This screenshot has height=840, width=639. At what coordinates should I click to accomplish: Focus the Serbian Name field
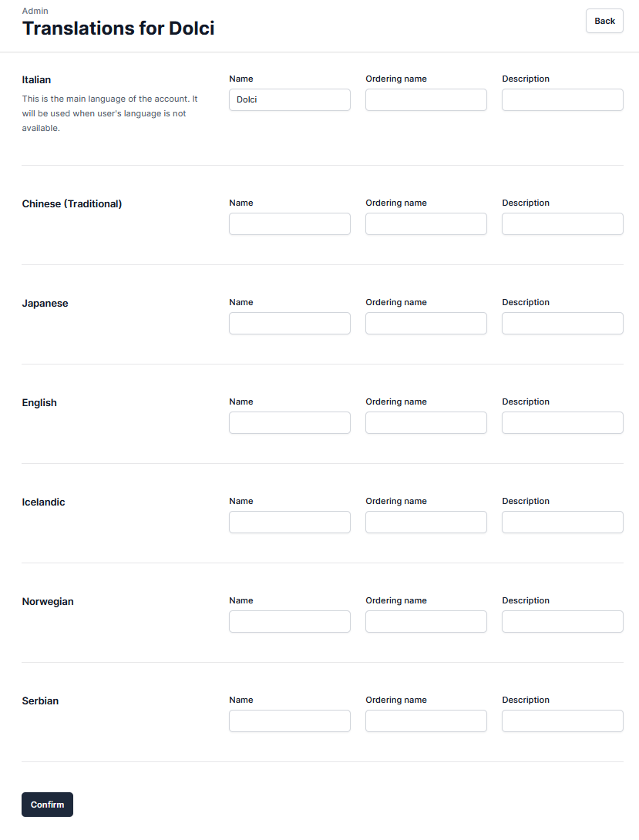(289, 721)
